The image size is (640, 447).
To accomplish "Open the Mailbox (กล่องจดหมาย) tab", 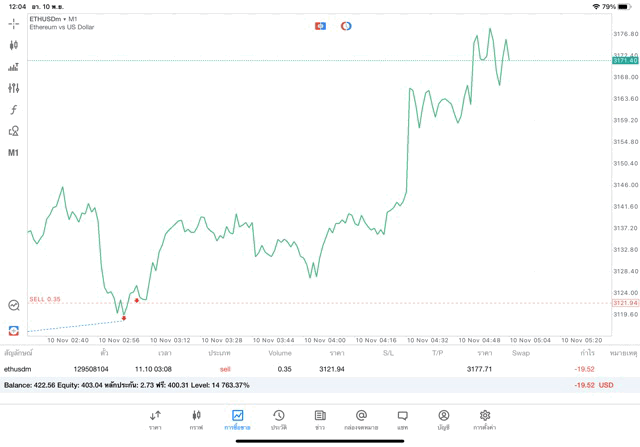I will [x=361, y=419].
